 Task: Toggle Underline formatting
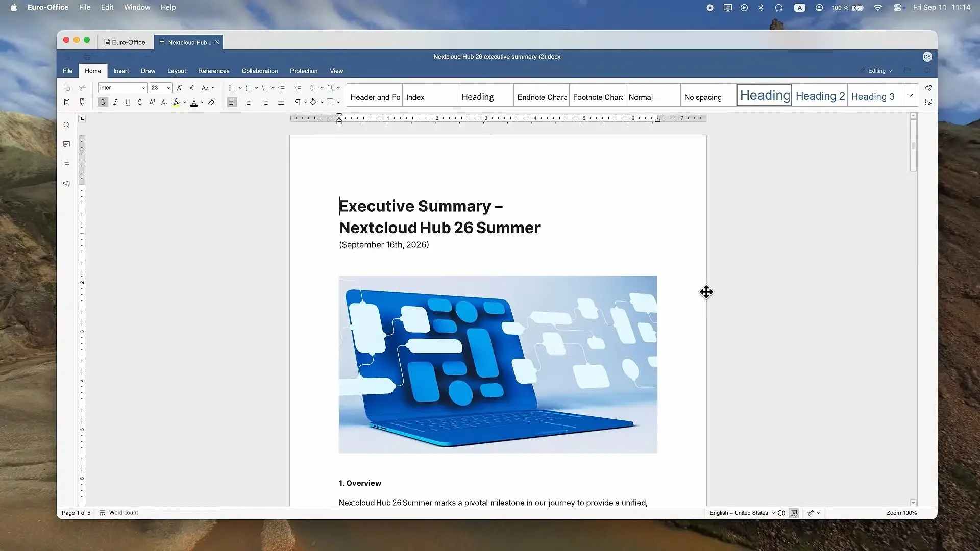(x=128, y=102)
